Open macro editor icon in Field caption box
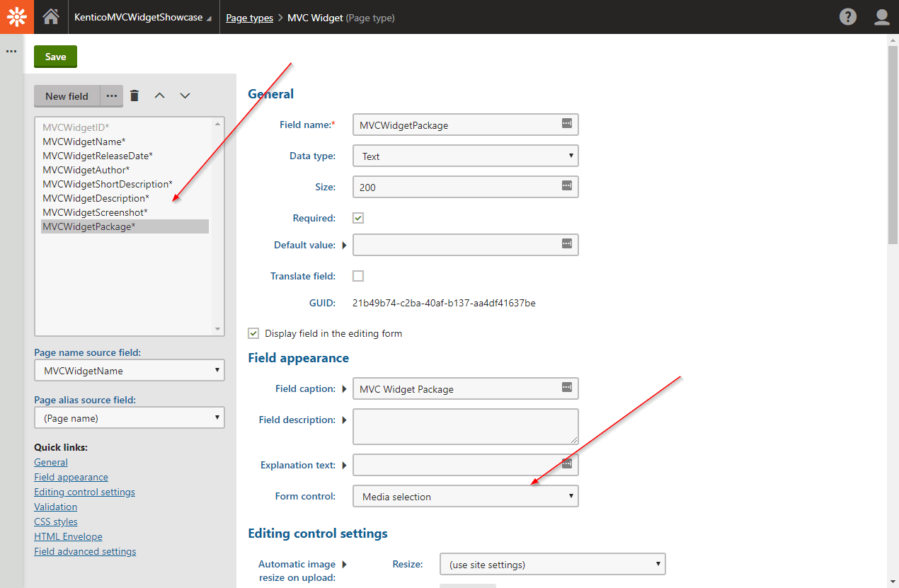This screenshot has width=899, height=588. (566, 387)
